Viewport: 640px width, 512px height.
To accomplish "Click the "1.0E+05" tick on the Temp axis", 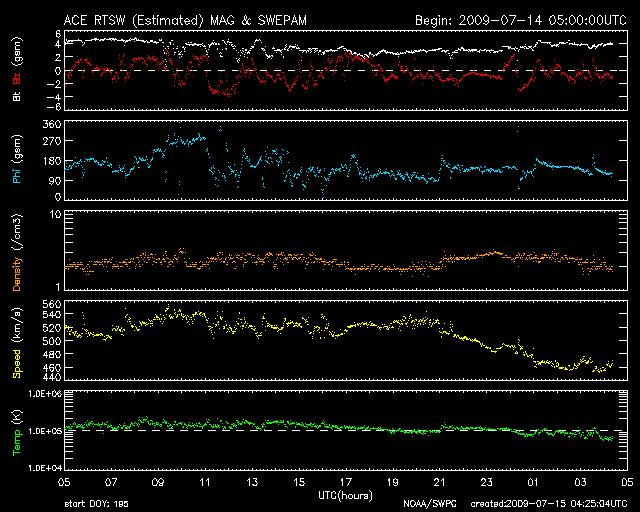I will (x=45, y=431).
